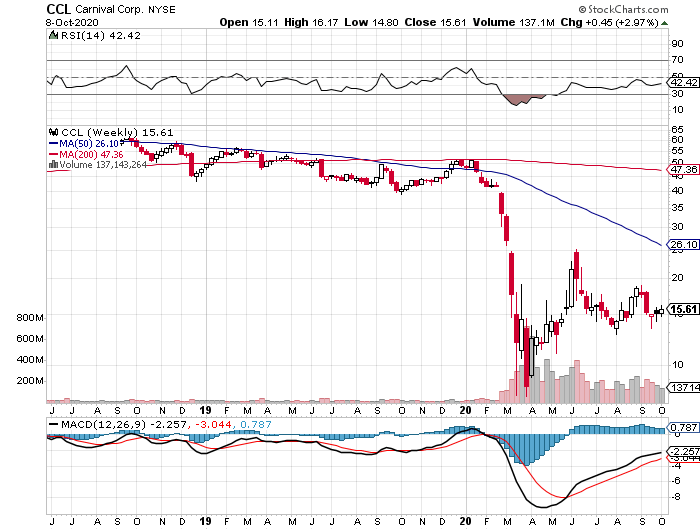The width and height of the screenshot is (700, 530).
Task: Click the MA(200) 47.36 legend entry
Action: click(86, 154)
